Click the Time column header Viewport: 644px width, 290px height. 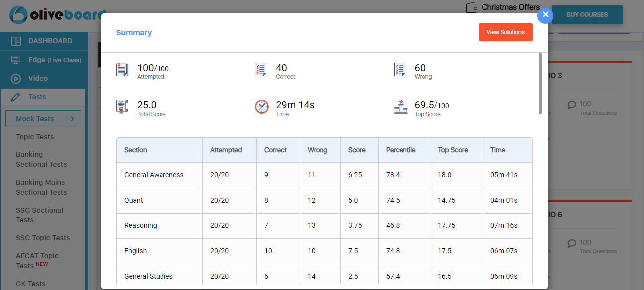498,150
